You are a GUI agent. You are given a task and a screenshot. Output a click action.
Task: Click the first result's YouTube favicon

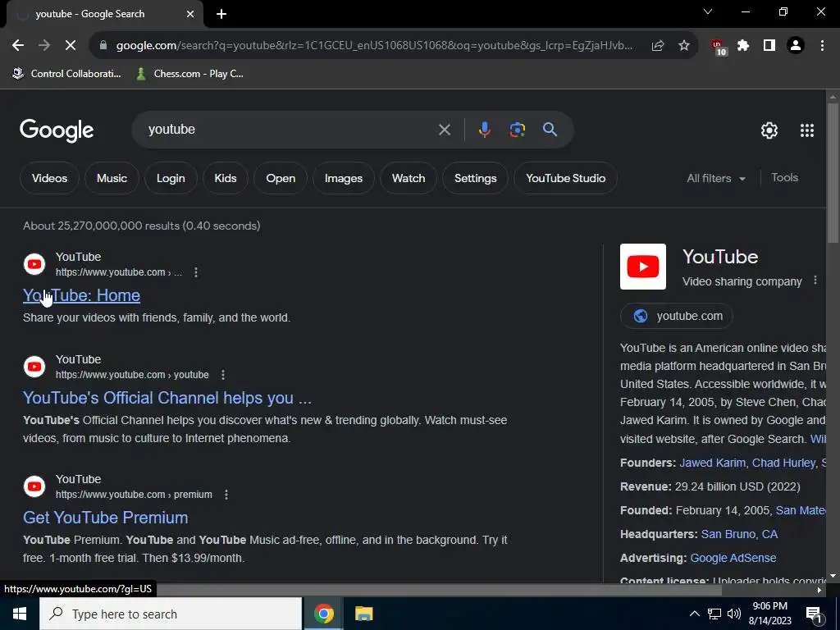click(34, 264)
